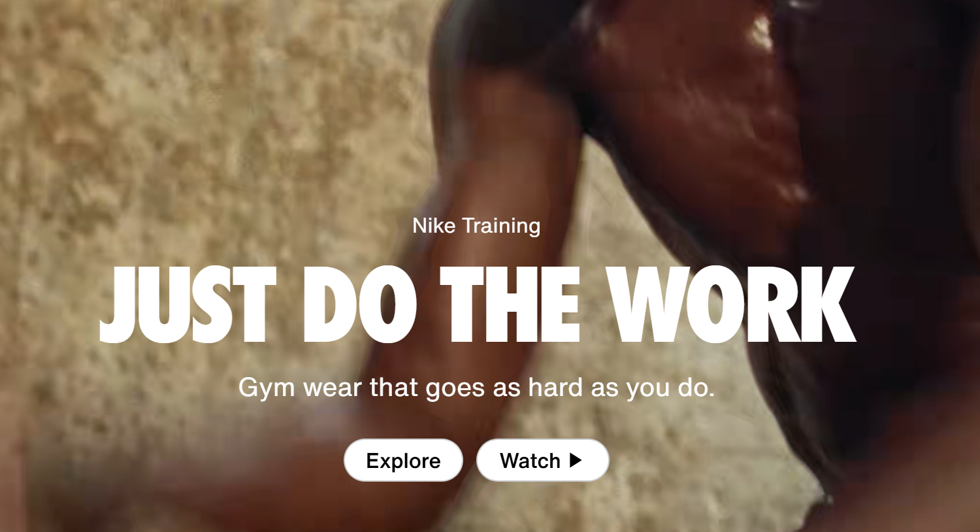This screenshot has height=532, width=980.
Task: Select the Nike Training label
Action: tap(476, 225)
